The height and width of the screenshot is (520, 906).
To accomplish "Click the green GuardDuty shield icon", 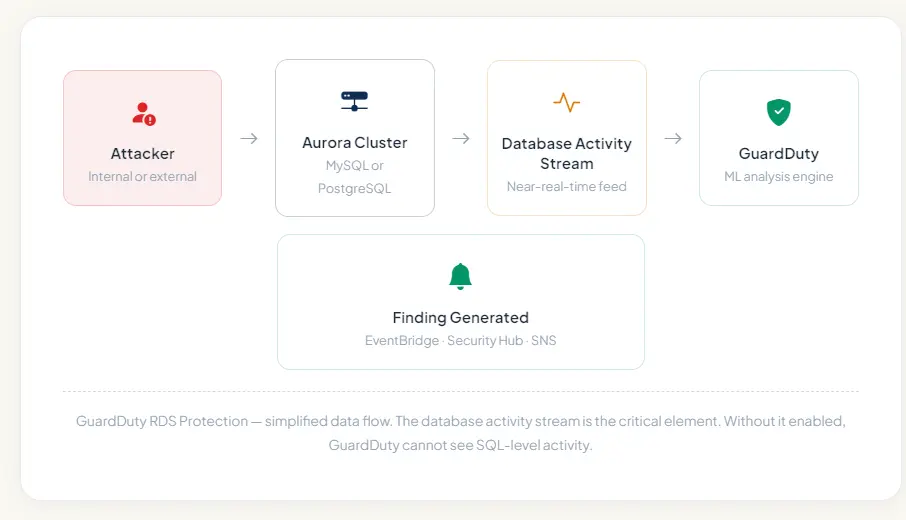I will [778, 112].
